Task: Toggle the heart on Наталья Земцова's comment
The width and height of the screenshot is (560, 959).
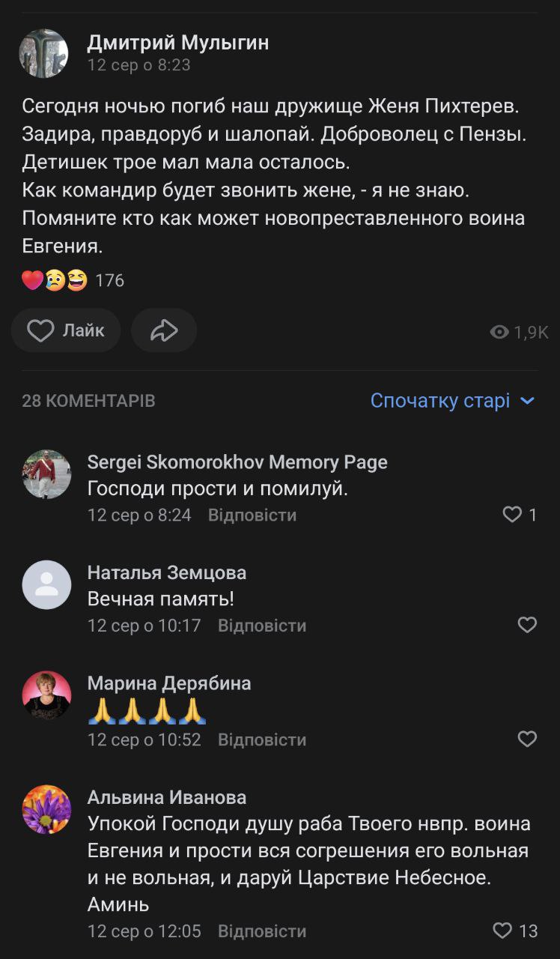Action: [527, 625]
